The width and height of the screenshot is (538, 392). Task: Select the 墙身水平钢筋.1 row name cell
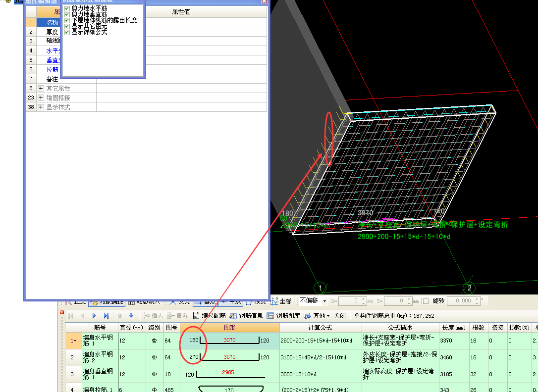(100, 341)
